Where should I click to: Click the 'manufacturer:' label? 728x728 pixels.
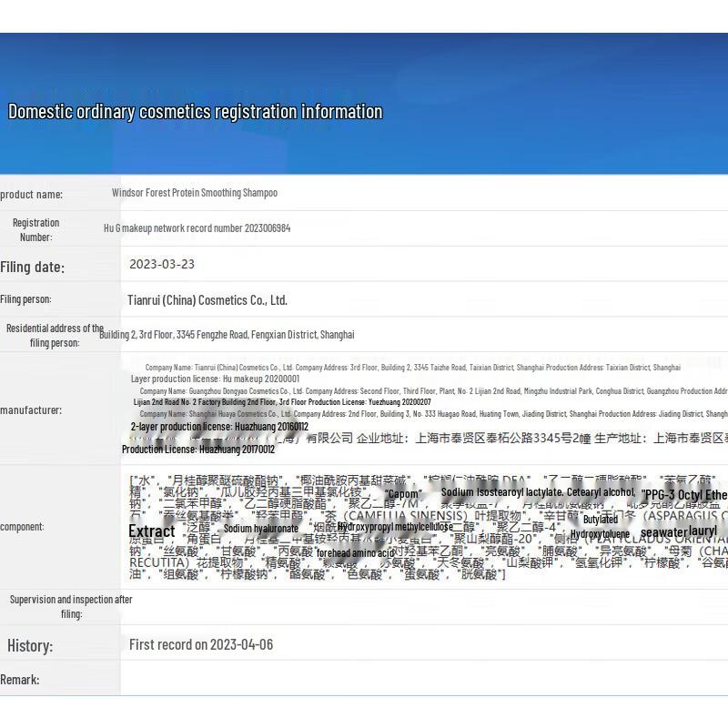coord(31,410)
